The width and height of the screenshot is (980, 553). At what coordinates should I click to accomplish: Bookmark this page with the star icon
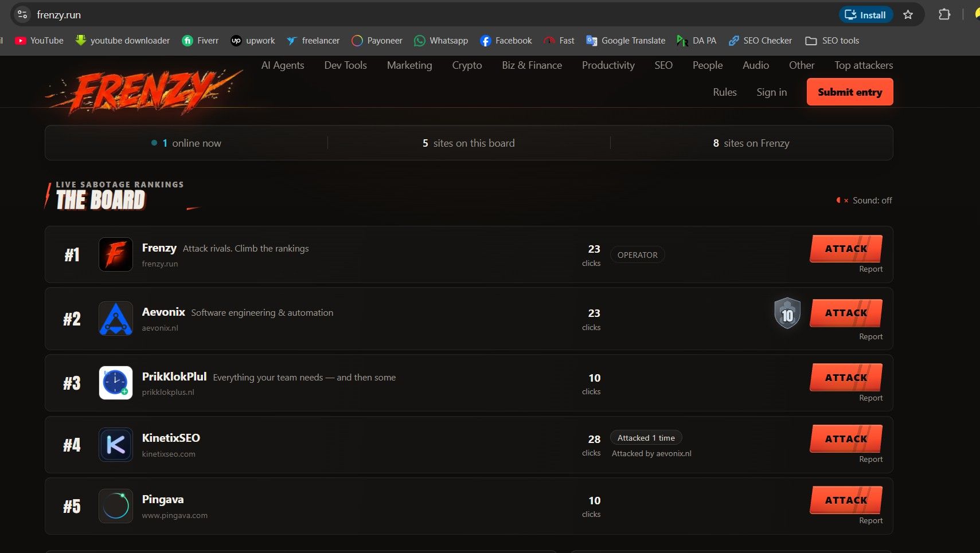point(908,15)
